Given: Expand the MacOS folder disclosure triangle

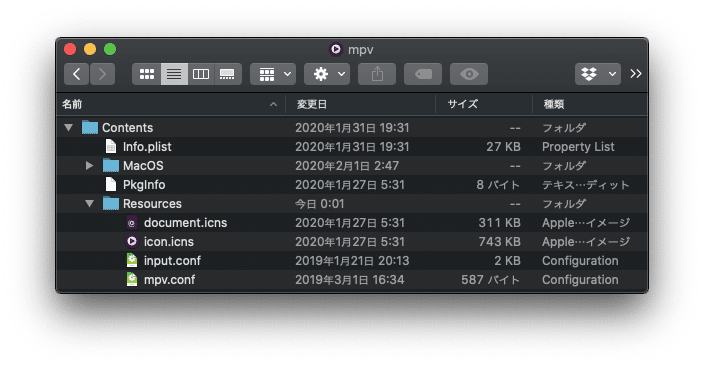Looking at the screenshot, I should click(x=89, y=166).
